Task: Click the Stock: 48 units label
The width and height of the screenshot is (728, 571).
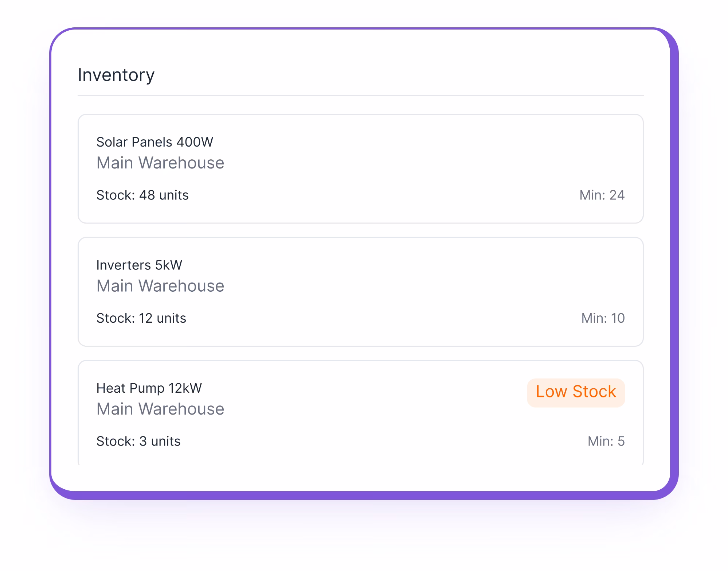Action: click(x=142, y=195)
